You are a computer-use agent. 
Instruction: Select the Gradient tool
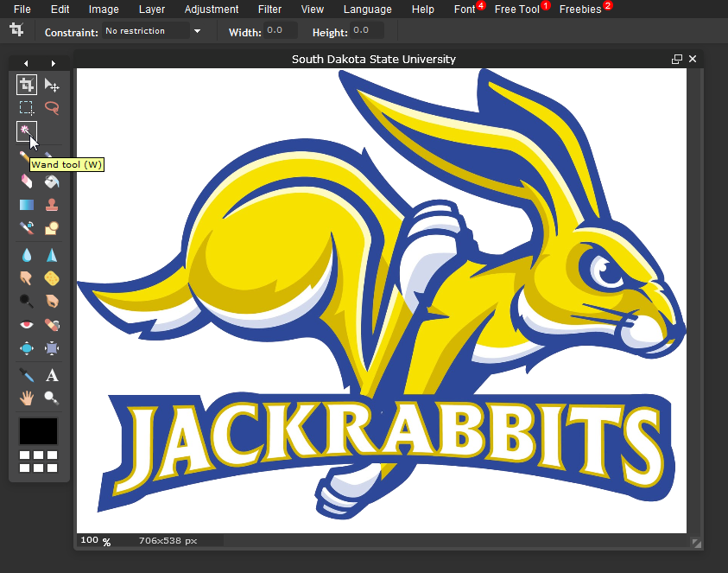(27, 205)
